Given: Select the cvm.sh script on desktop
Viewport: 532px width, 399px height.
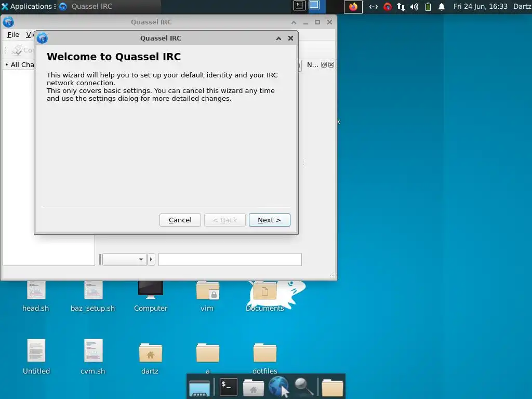Looking at the screenshot, I should tap(93, 356).
